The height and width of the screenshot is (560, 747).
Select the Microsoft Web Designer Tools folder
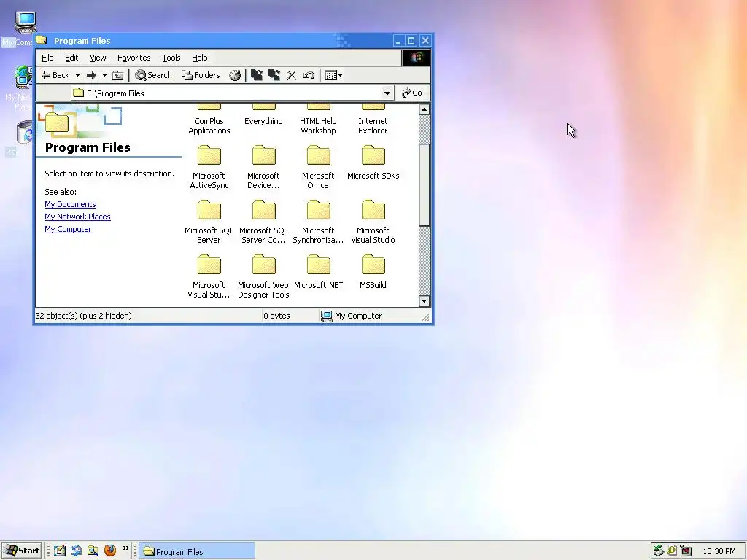263,276
